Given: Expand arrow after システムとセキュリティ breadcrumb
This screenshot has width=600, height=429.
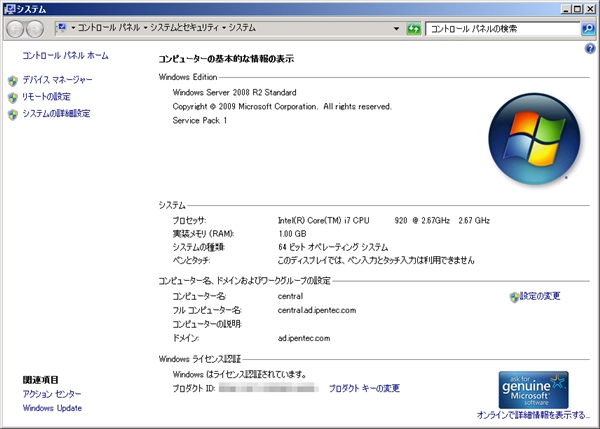Looking at the screenshot, I should [224, 28].
